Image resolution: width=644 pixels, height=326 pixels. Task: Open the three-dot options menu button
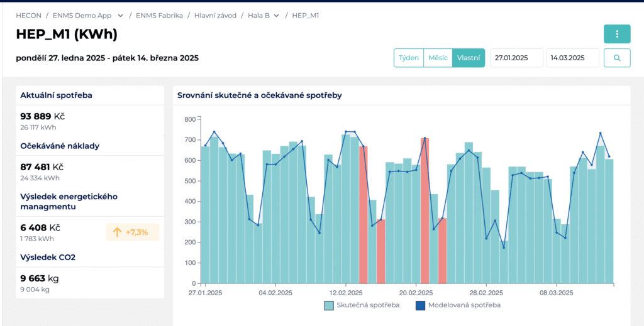[x=617, y=34]
